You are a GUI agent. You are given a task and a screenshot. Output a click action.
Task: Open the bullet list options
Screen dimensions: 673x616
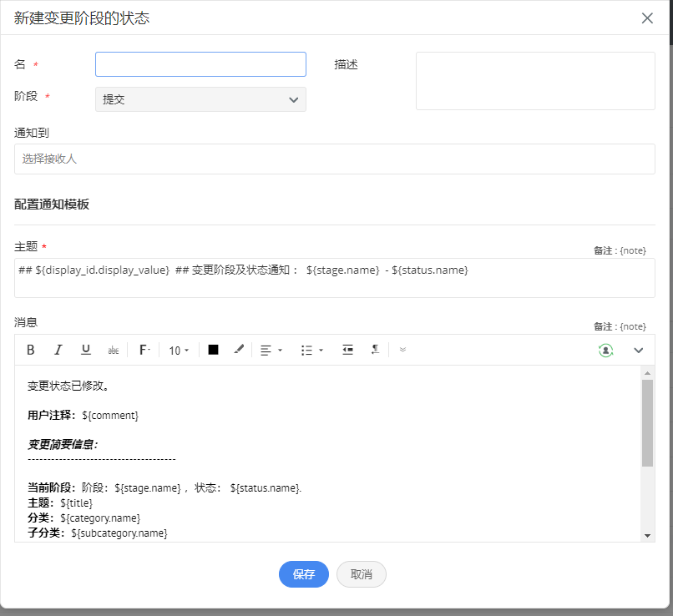[311, 351]
